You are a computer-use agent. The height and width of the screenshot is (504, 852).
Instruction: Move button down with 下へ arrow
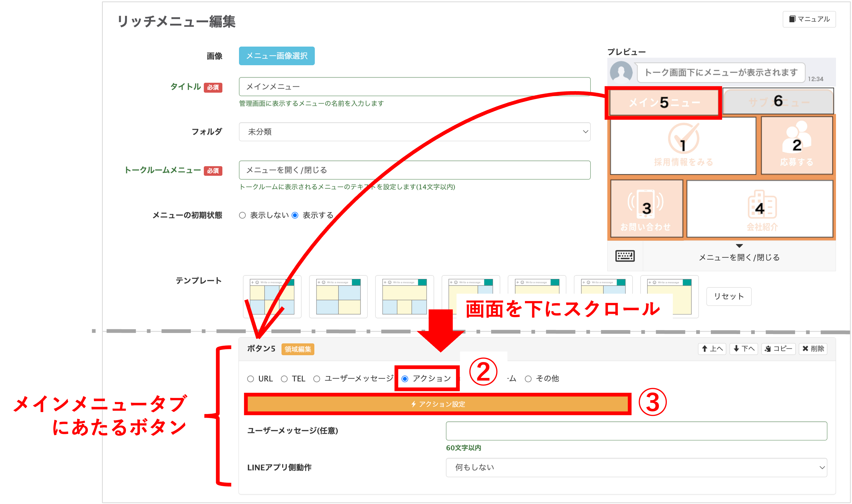coord(743,349)
